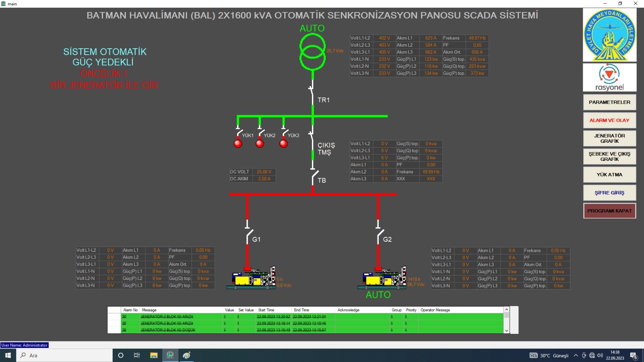This screenshot has height=362, width=644.
Task: Click the main transformer symbol below AUTO
Action: 312,52
